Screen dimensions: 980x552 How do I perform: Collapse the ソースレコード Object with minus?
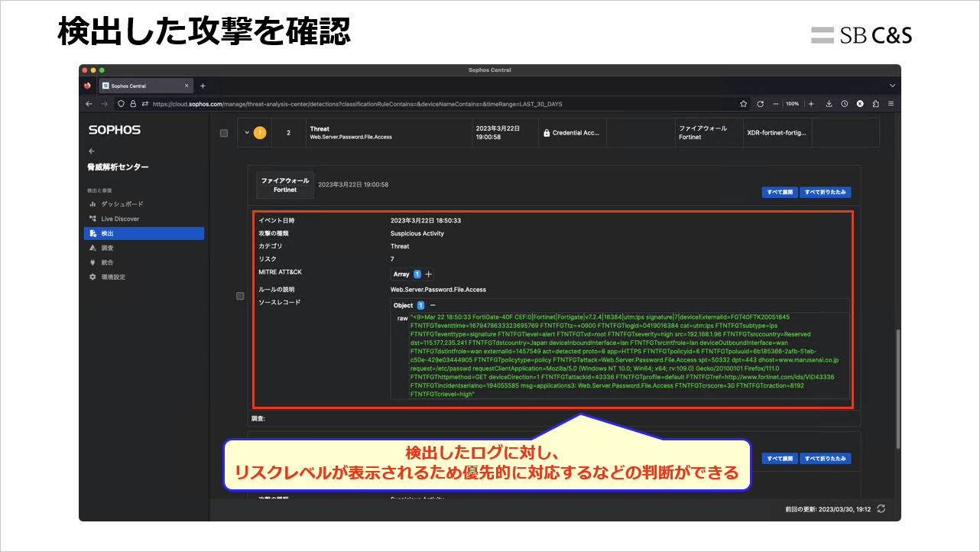coord(433,305)
